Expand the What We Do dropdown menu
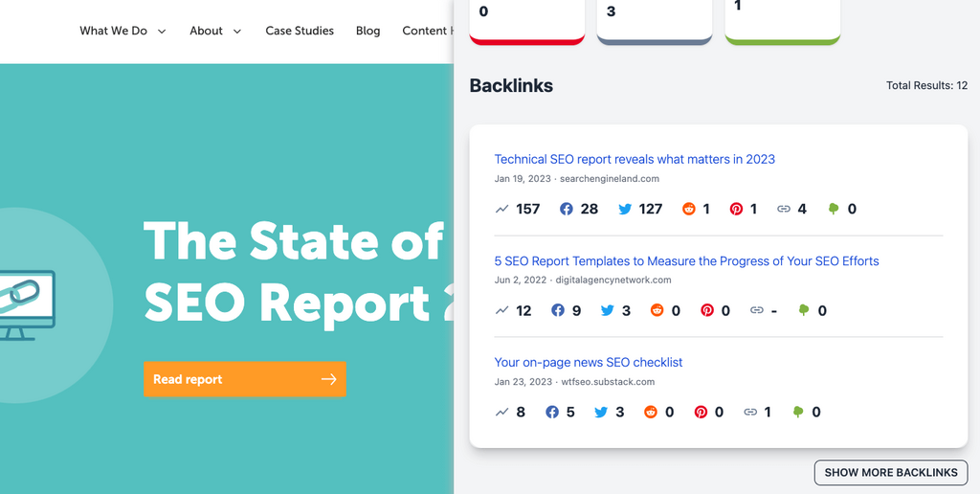The height and width of the screenshot is (494, 980). (x=122, y=31)
